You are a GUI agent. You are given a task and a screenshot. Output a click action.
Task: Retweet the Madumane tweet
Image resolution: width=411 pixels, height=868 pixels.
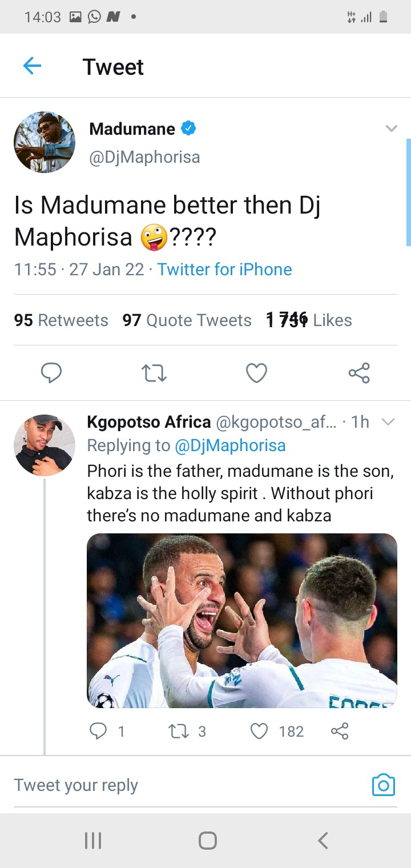point(154,373)
